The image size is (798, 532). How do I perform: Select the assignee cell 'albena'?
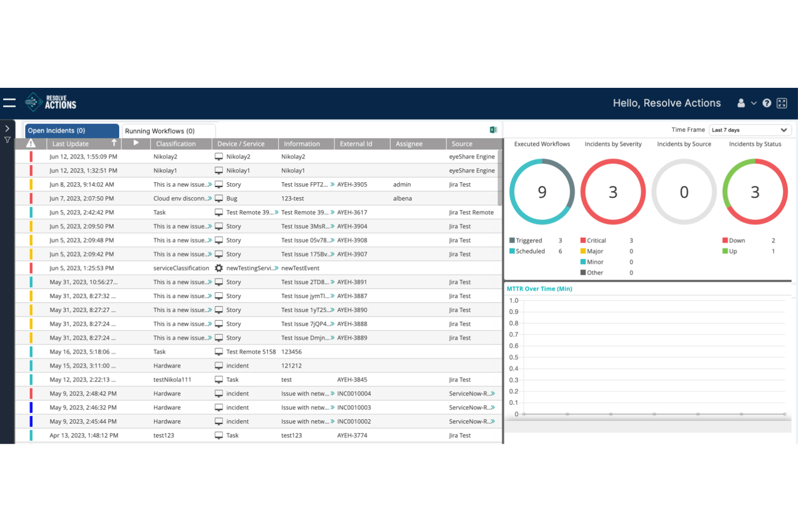(402, 198)
